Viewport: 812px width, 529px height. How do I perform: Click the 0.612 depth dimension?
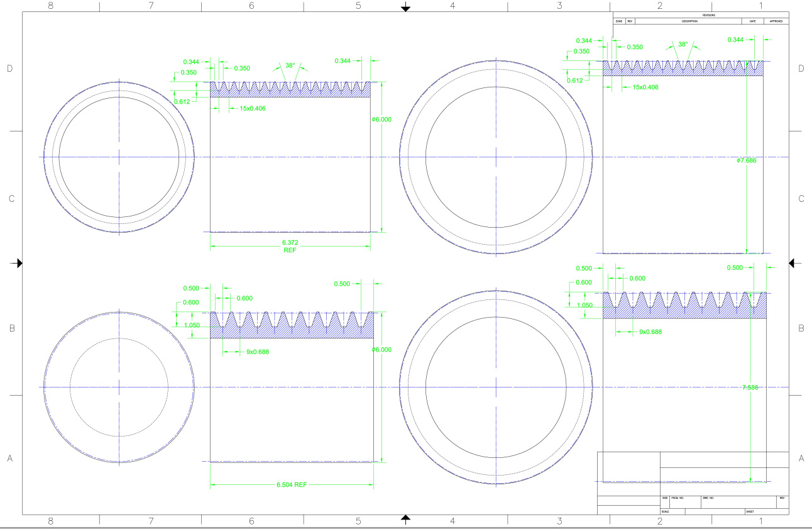(x=182, y=101)
